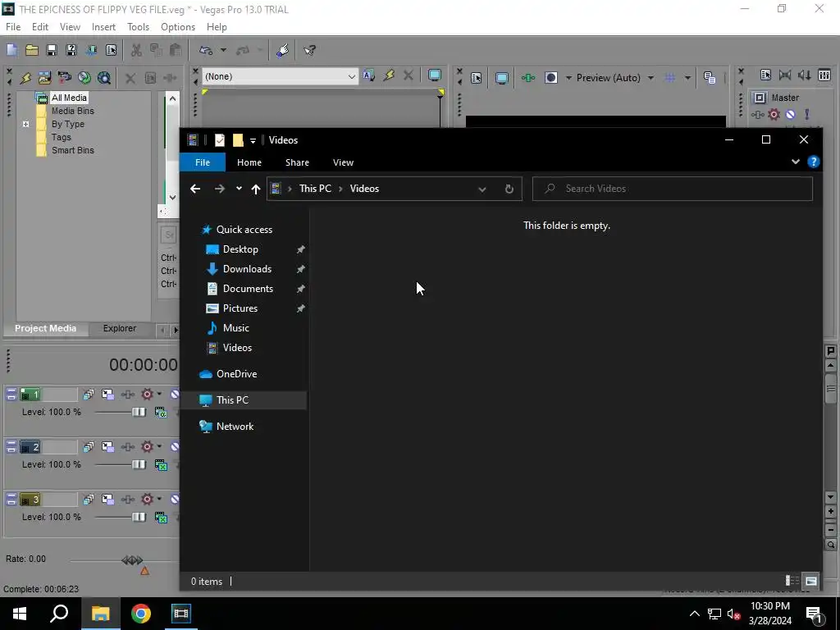Open the Edit menu in Vegas
Screen dimensions: 840x630
point(40,27)
